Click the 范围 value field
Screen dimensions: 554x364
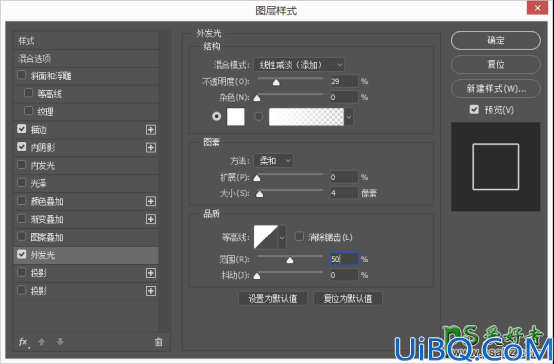(x=344, y=259)
